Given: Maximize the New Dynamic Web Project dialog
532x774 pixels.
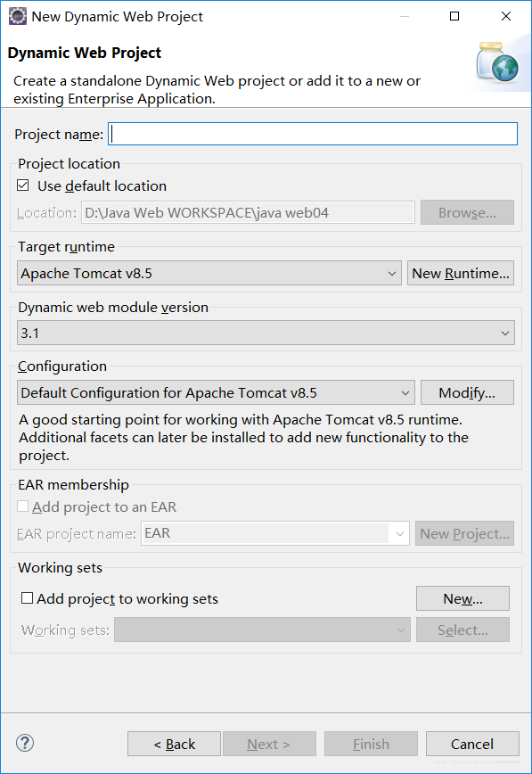Looking at the screenshot, I should pos(454,16).
